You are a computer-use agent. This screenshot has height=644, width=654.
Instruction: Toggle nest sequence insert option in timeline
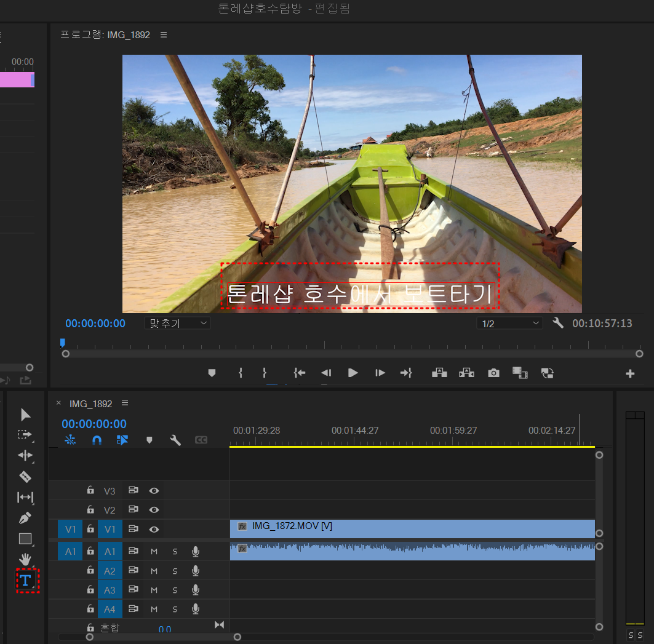pyautogui.click(x=70, y=440)
